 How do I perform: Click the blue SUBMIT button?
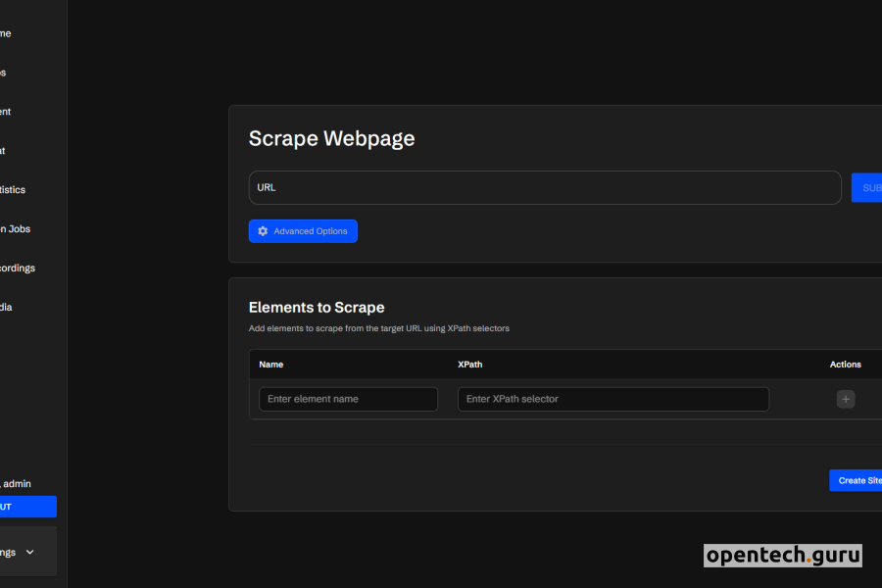pyautogui.click(x=868, y=187)
